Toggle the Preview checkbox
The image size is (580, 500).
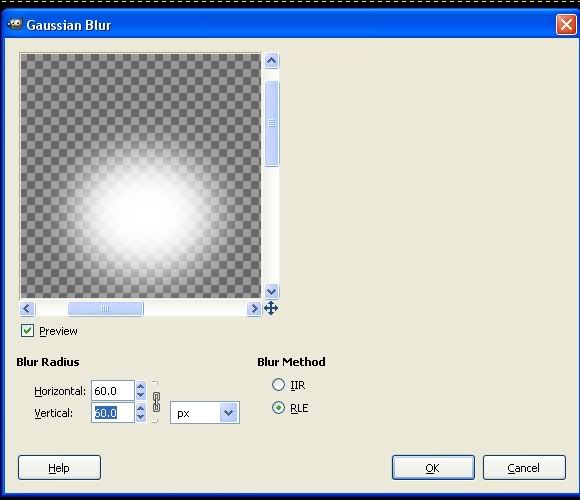27,331
